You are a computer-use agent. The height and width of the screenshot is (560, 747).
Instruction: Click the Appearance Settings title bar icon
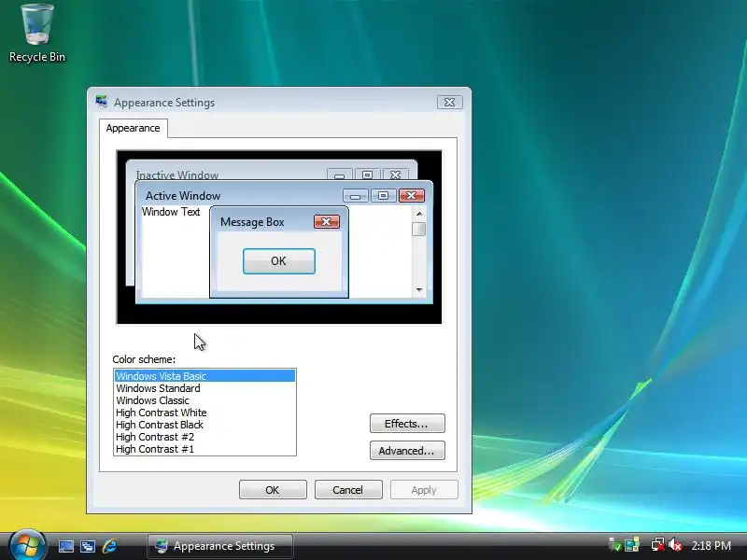click(x=102, y=102)
